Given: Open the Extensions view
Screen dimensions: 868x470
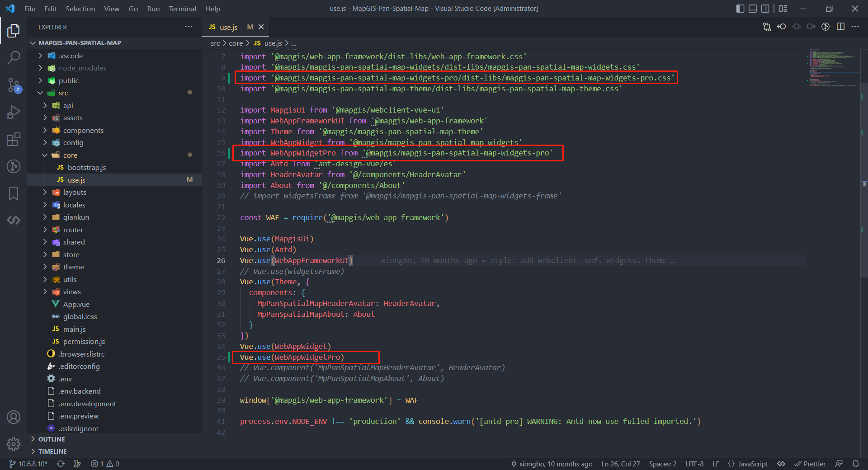Looking at the screenshot, I should [14, 139].
